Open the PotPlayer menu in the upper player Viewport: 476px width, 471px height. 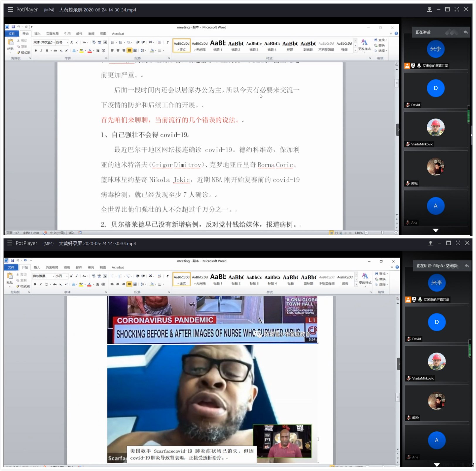[11, 9]
